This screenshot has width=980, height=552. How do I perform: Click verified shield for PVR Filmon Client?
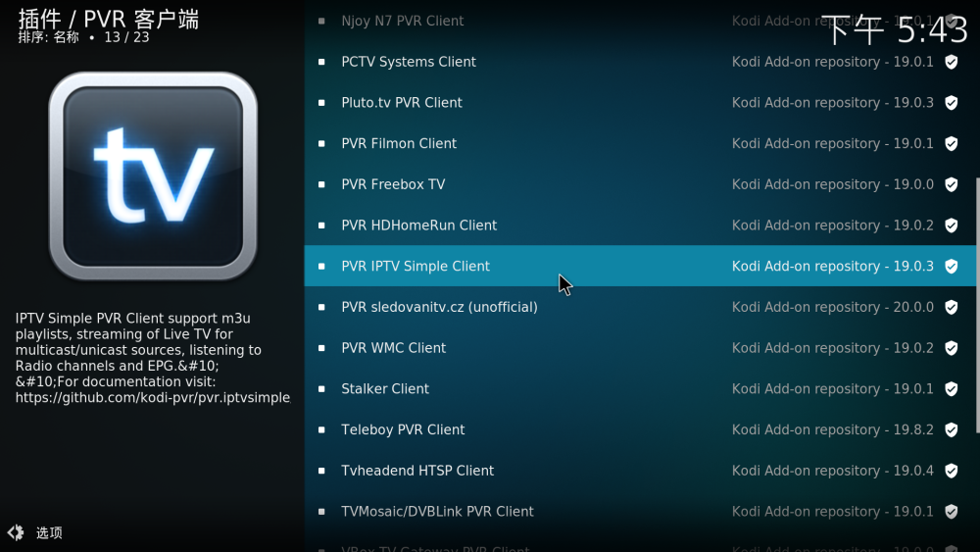(x=952, y=144)
